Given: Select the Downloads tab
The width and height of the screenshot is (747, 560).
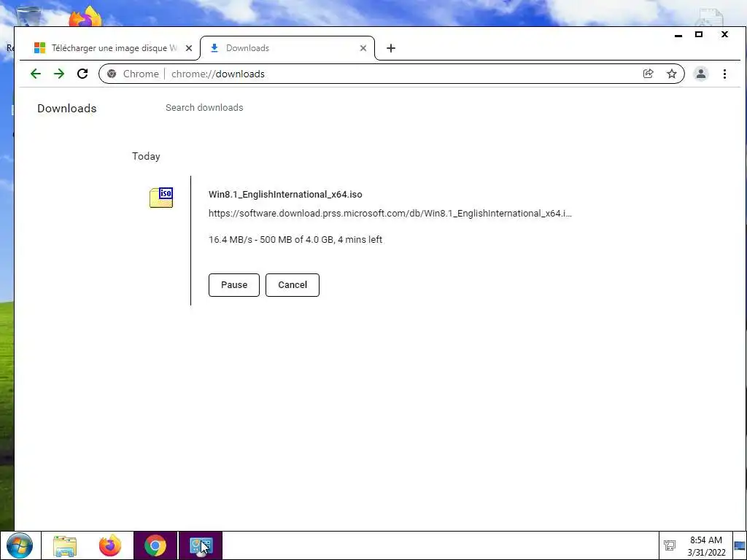Looking at the screenshot, I should coord(287,48).
